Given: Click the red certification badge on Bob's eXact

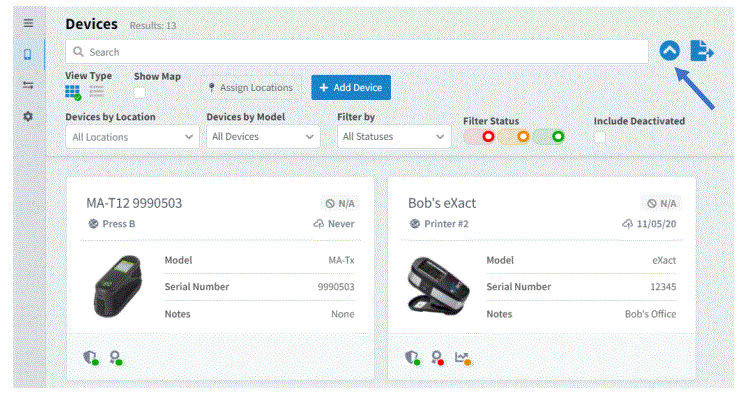Looking at the screenshot, I should point(437,357).
